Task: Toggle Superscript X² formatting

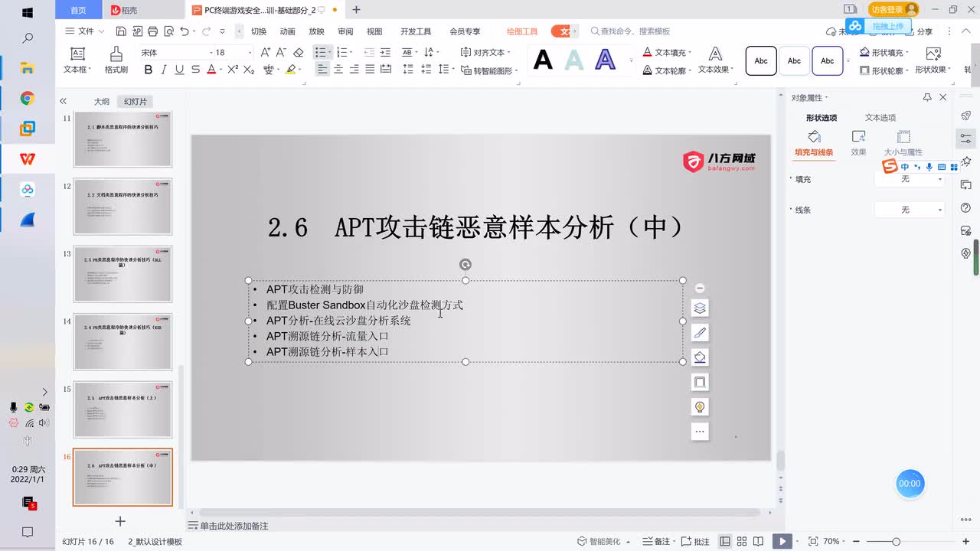Action: click(x=231, y=70)
